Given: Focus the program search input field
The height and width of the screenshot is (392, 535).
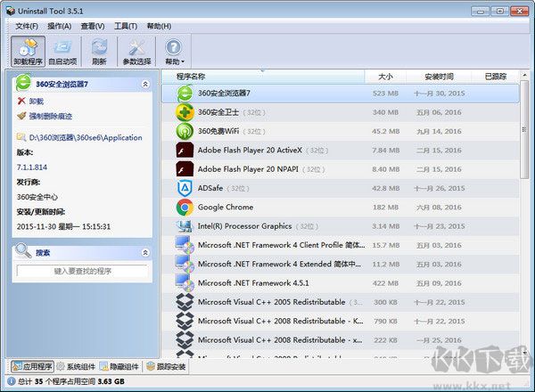Looking at the screenshot, I should [83, 271].
